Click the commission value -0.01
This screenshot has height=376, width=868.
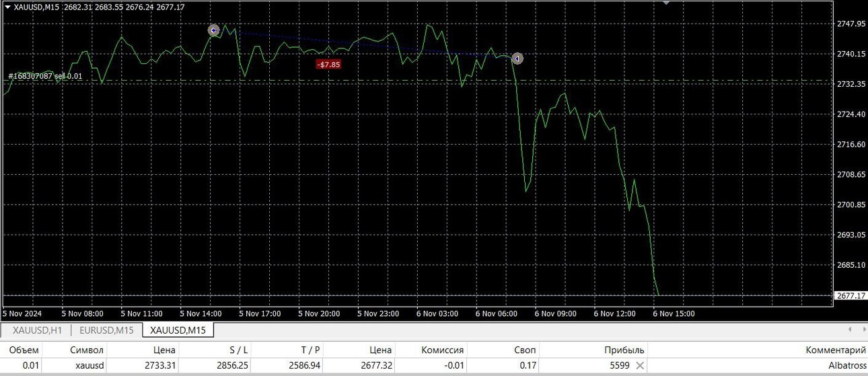(x=453, y=366)
